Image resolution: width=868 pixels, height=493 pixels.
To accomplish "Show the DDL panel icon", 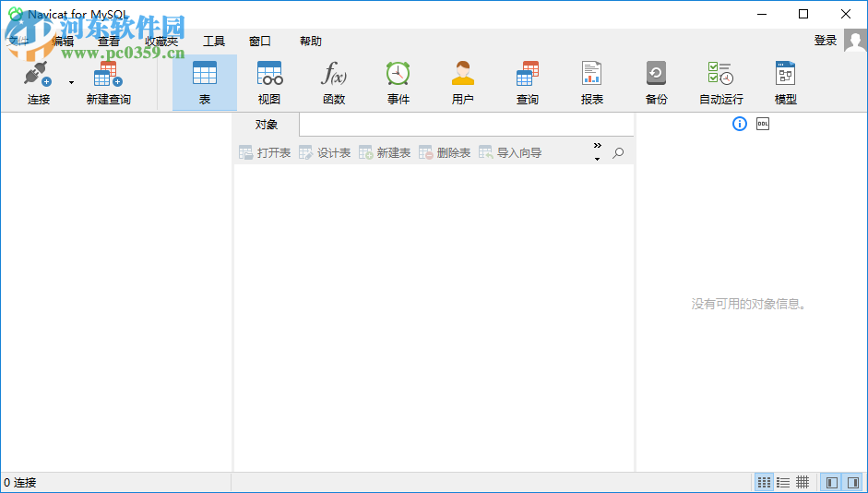I will pos(763,124).
